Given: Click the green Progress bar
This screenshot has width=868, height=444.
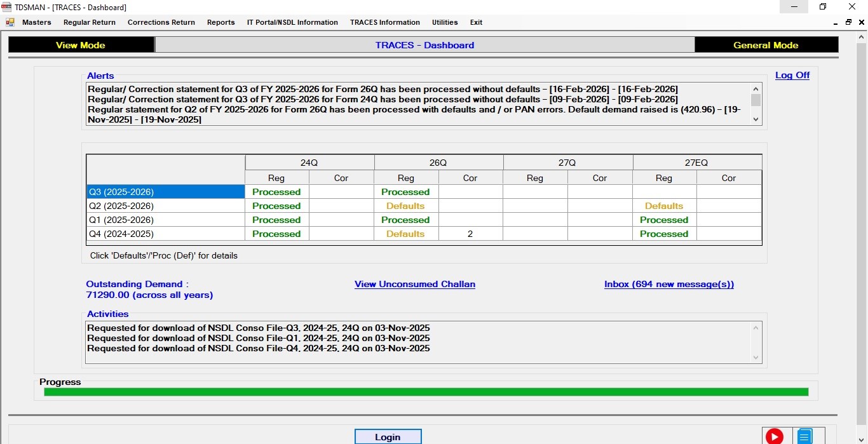Looking at the screenshot, I should (x=426, y=392).
